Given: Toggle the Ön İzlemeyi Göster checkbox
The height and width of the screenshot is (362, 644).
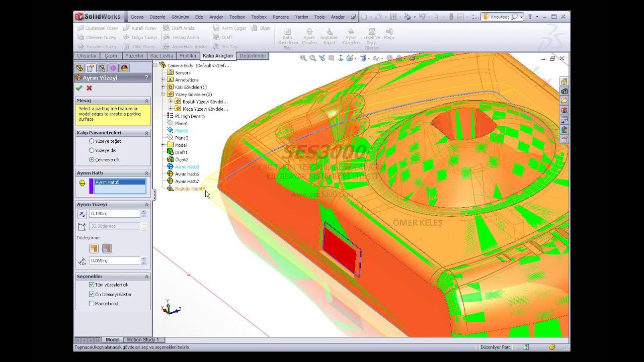Looking at the screenshot, I should [92, 294].
